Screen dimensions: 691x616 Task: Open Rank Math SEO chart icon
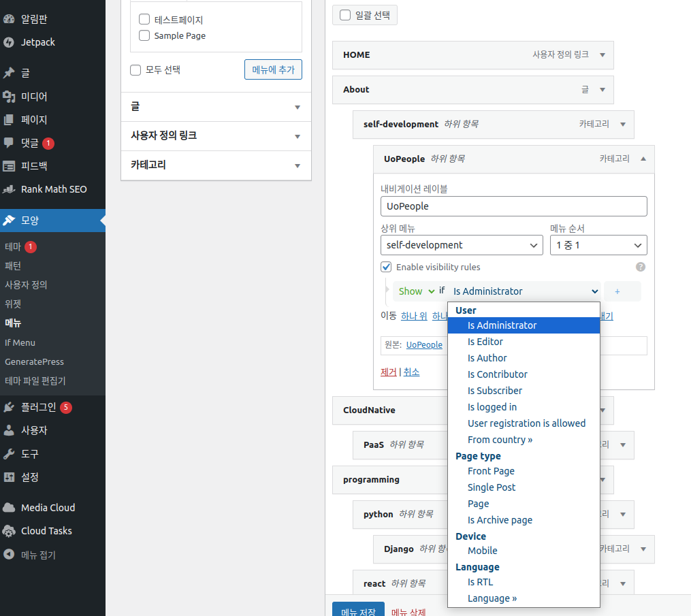(x=9, y=189)
